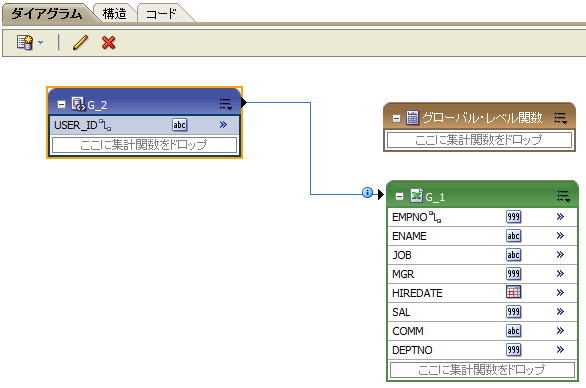Select the SAL element name
The width and height of the screenshot is (586, 388).
pyautogui.click(x=401, y=312)
